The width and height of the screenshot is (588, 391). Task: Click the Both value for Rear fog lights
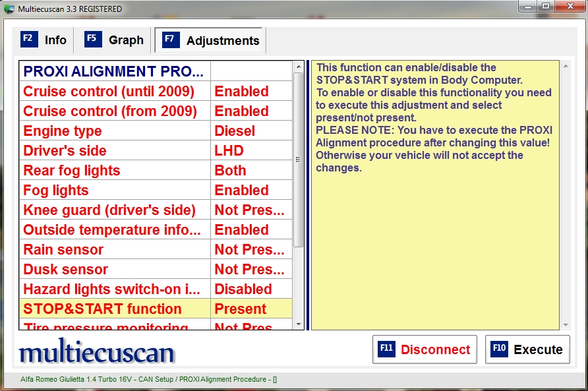[251, 170]
